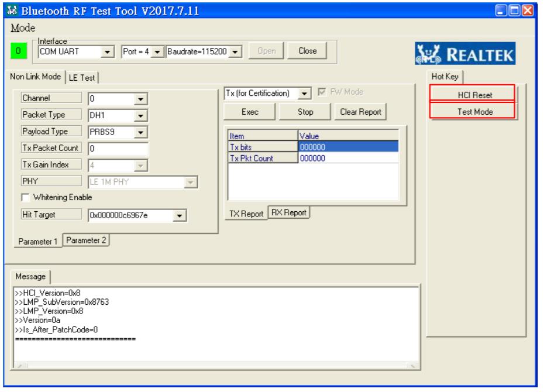Click the Exec button
The image size is (544, 392).
[250, 112]
